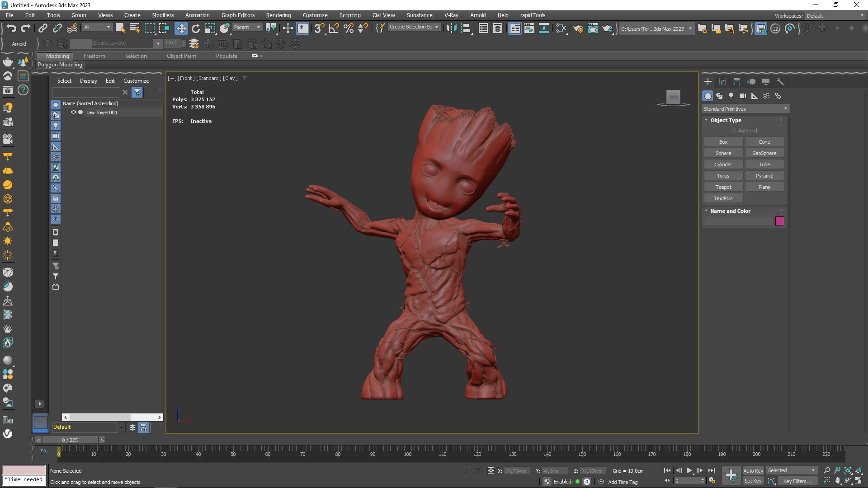This screenshot has width=868, height=488.
Task: Click the Play Animation button
Action: point(689,471)
